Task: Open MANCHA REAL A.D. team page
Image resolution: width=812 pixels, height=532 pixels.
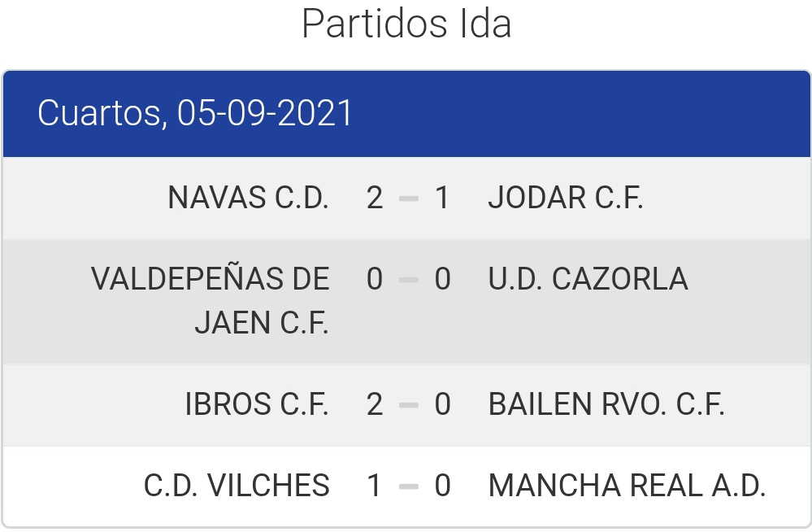Action: (627, 486)
